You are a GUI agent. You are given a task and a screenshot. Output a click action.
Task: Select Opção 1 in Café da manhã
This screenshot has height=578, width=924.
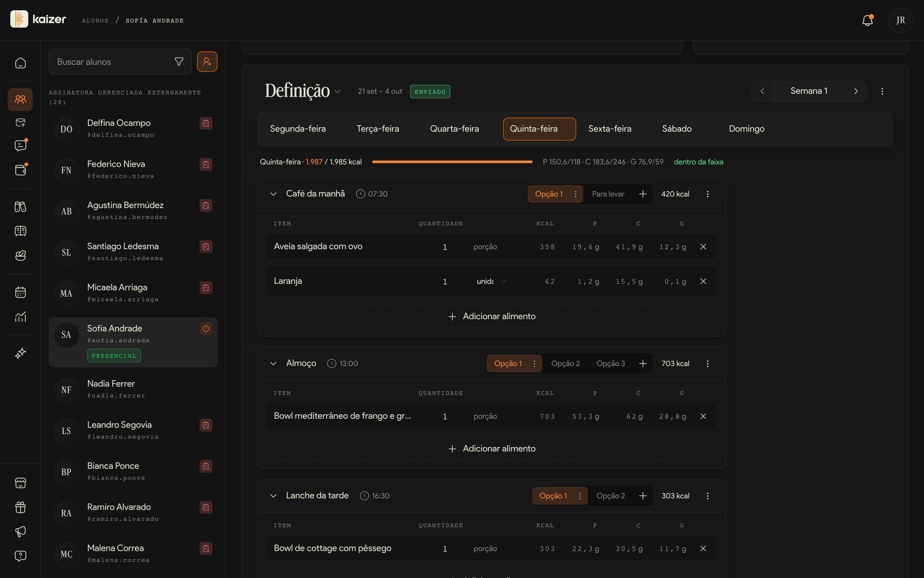point(549,194)
